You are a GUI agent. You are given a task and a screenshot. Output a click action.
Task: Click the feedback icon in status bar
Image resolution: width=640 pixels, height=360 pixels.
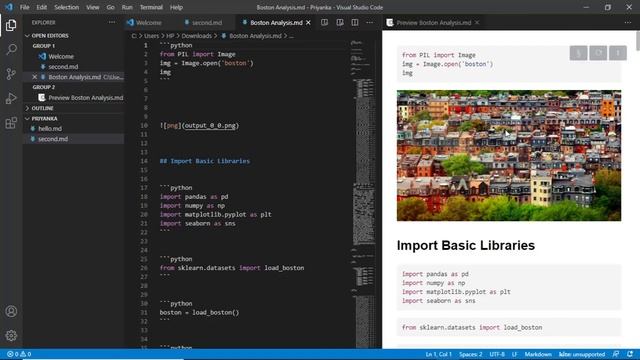pos(616,354)
